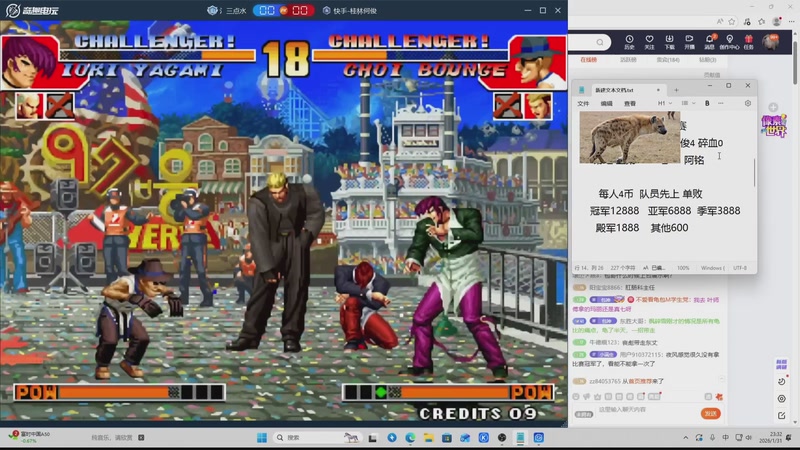800x450 pixels.
Task: Click the line and column entry in Notepad status bar
Action: tap(589, 268)
